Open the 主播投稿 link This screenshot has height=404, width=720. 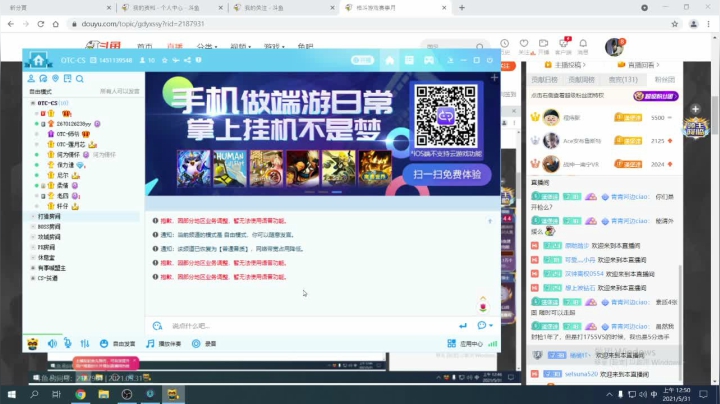(x=564, y=65)
